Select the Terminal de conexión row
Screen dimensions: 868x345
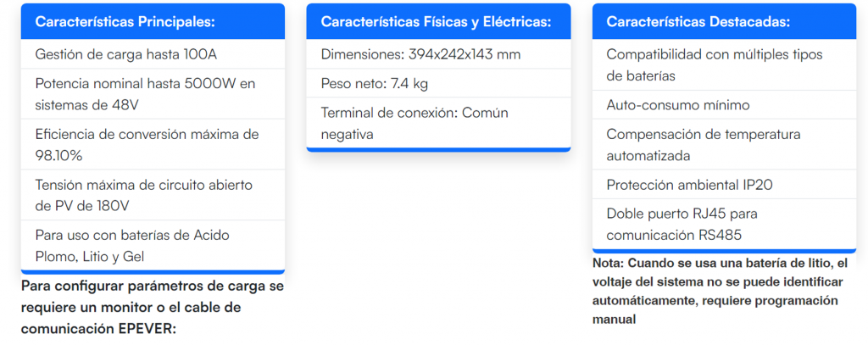[437, 123]
